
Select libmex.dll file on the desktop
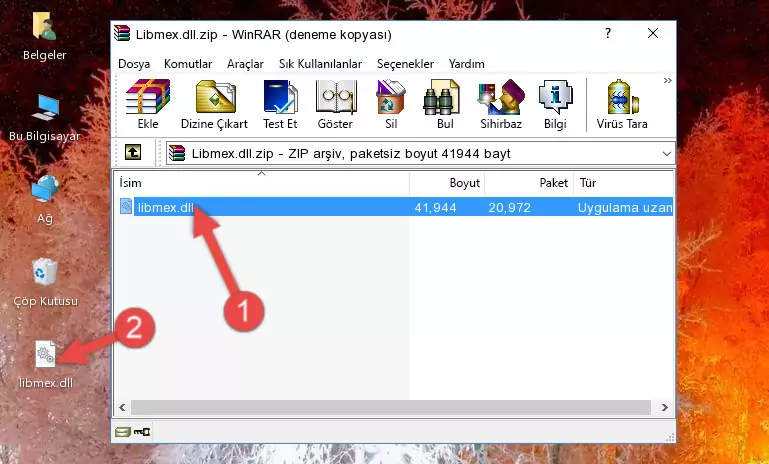(46, 364)
